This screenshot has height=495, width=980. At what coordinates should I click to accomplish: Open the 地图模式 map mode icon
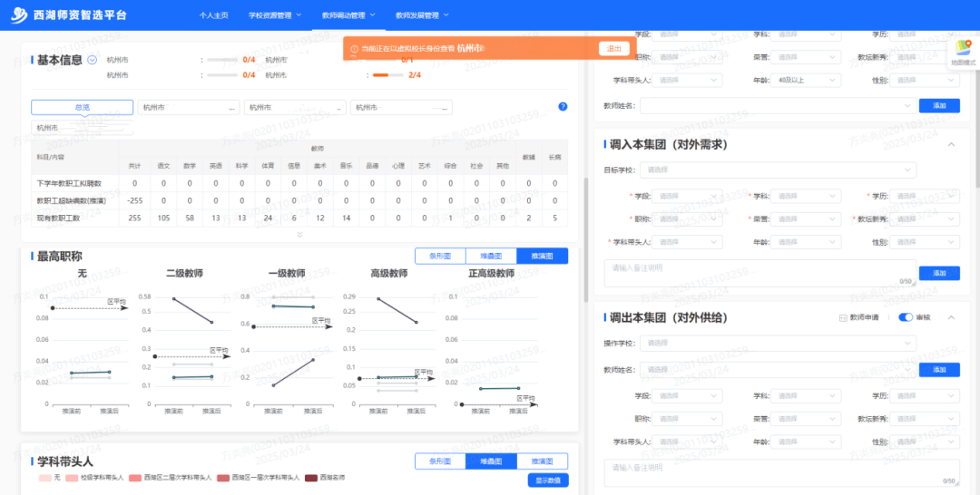click(x=963, y=49)
